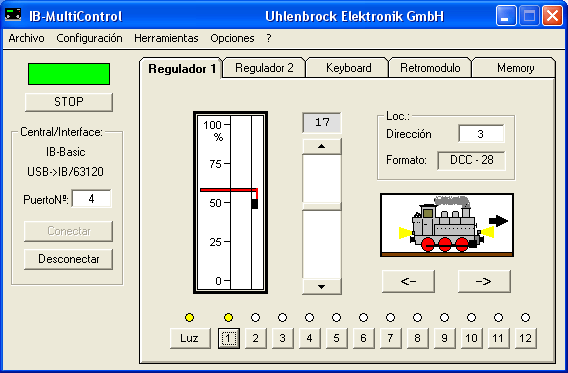The image size is (568, 373).
Task: Decrease speed with the down arrow
Action: pos(322,286)
